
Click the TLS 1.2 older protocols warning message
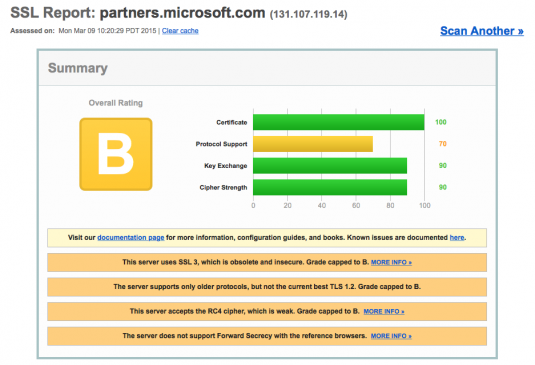point(267,287)
